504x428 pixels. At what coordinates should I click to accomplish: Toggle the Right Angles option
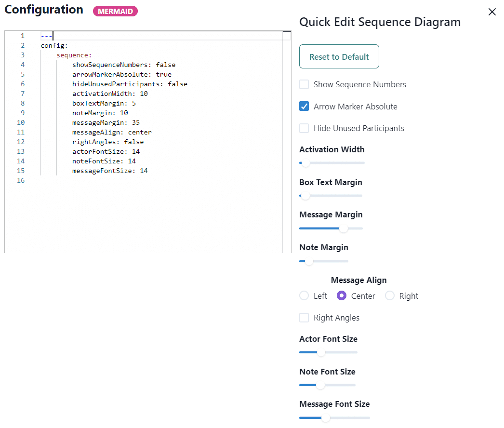[304, 317]
